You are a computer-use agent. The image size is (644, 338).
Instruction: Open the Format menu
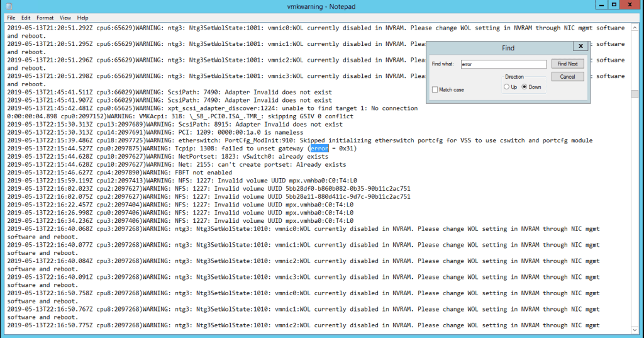click(45, 18)
